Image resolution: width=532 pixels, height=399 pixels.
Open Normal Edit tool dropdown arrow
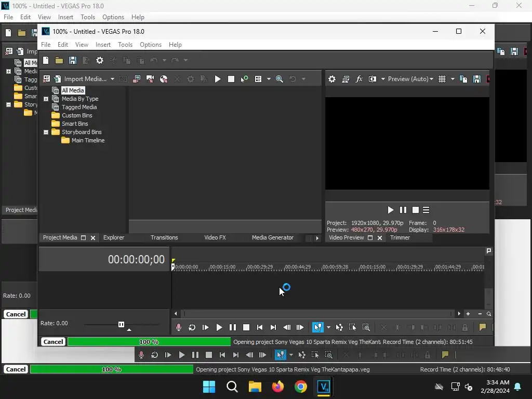[x=328, y=327]
